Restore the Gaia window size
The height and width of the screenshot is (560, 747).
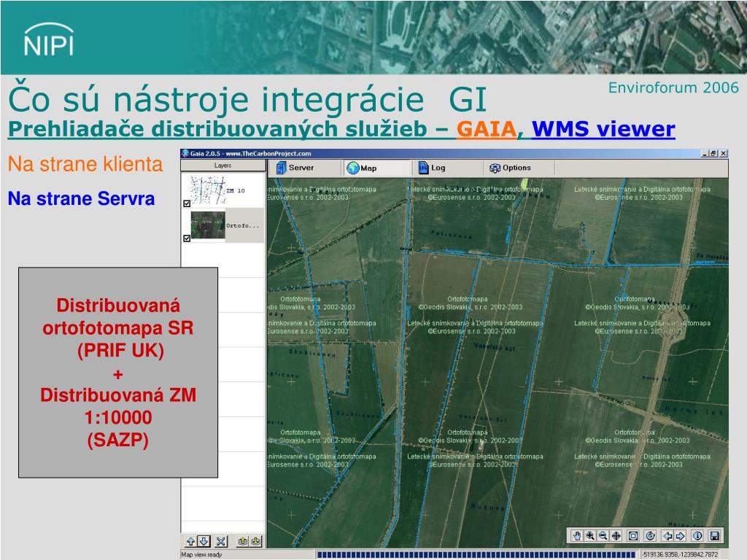pos(713,153)
